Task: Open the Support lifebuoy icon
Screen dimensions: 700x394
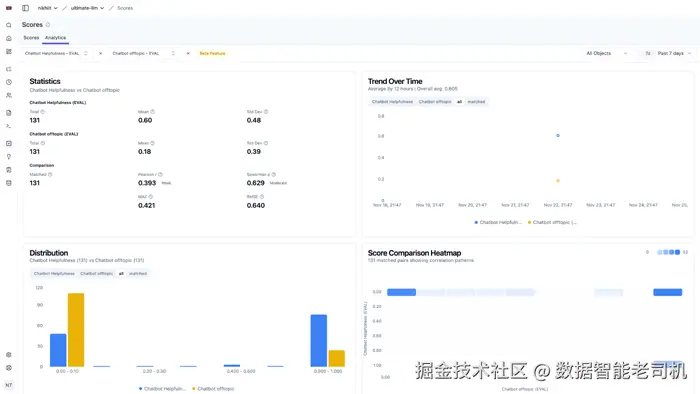Action: [8, 368]
